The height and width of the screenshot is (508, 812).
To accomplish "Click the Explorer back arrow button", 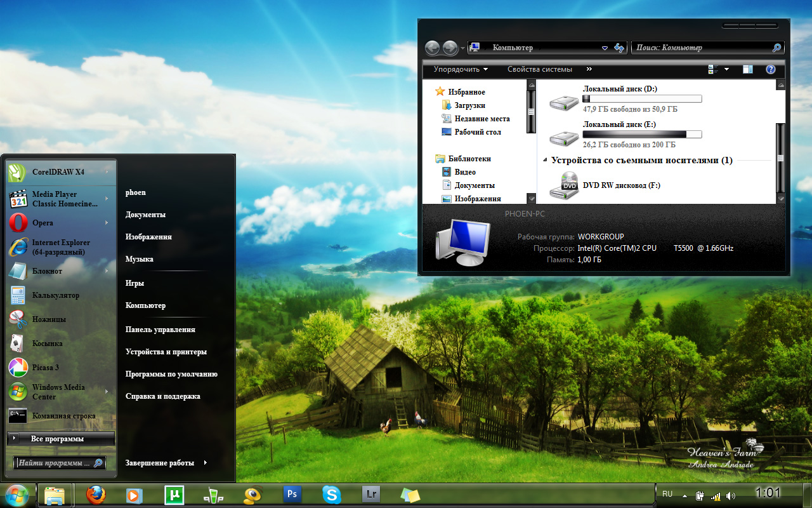I will point(432,48).
